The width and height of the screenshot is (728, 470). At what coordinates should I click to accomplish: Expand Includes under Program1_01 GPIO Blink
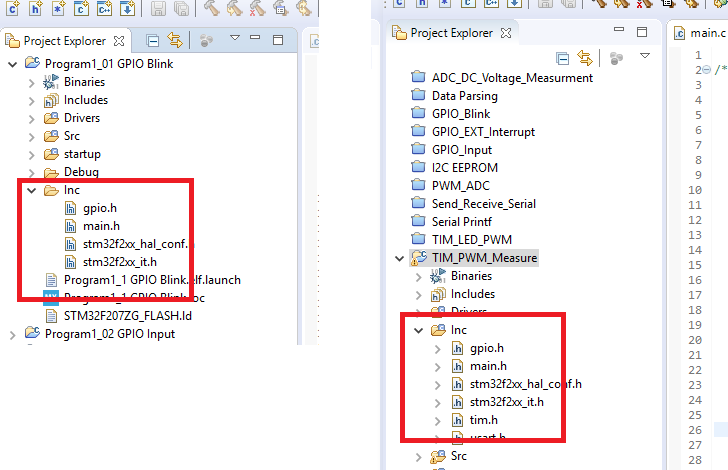click(x=32, y=101)
